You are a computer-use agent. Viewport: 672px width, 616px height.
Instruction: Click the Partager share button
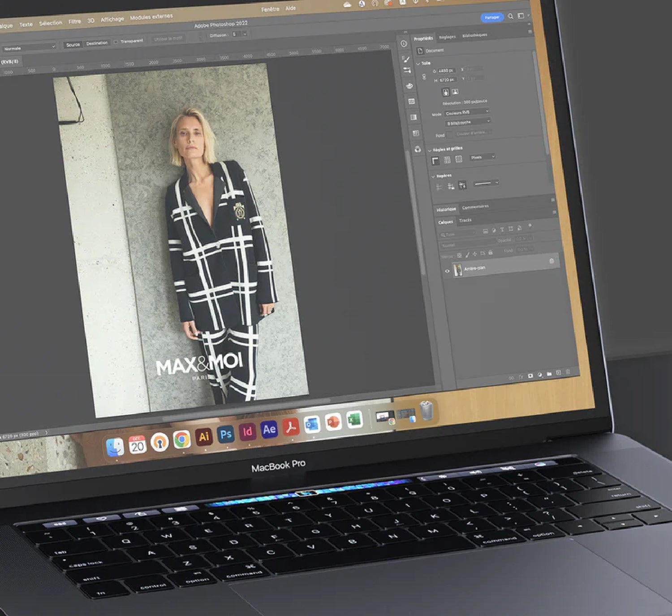click(x=491, y=17)
